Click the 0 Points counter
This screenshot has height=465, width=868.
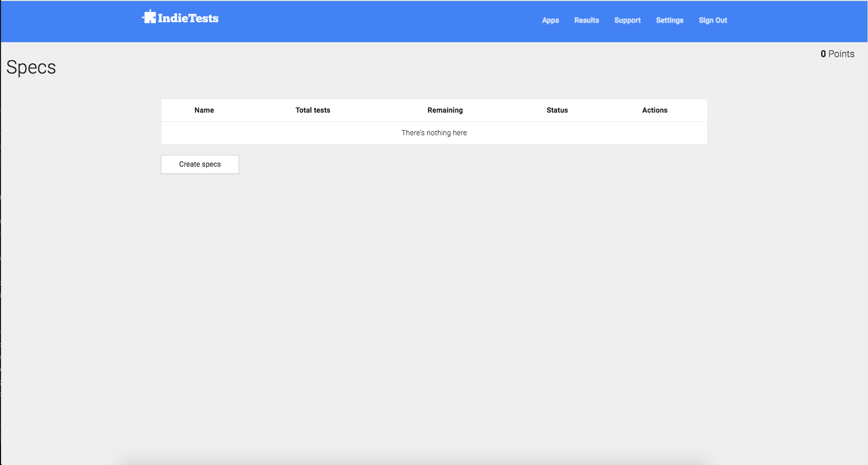pyautogui.click(x=837, y=54)
